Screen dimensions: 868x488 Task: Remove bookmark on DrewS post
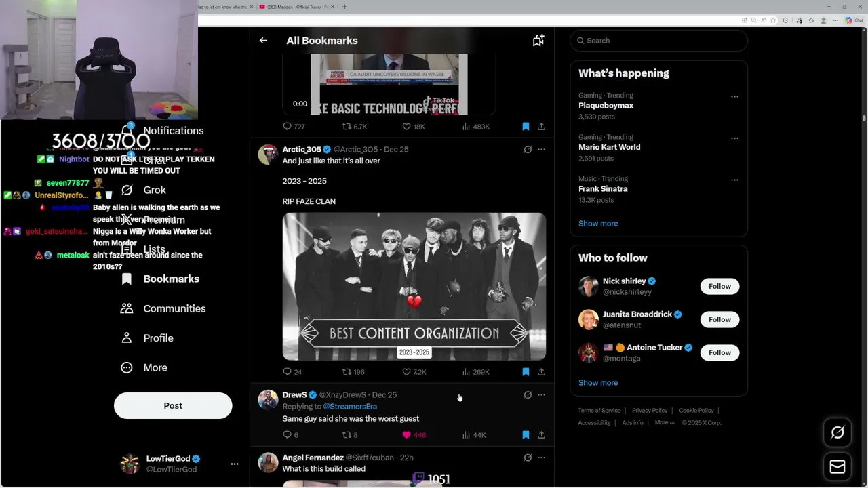click(526, 435)
